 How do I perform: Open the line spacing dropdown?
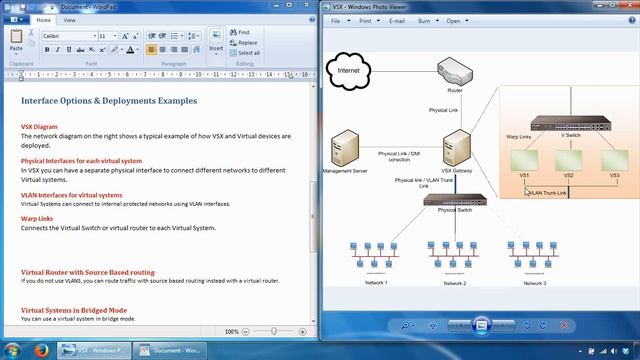[x=193, y=36]
